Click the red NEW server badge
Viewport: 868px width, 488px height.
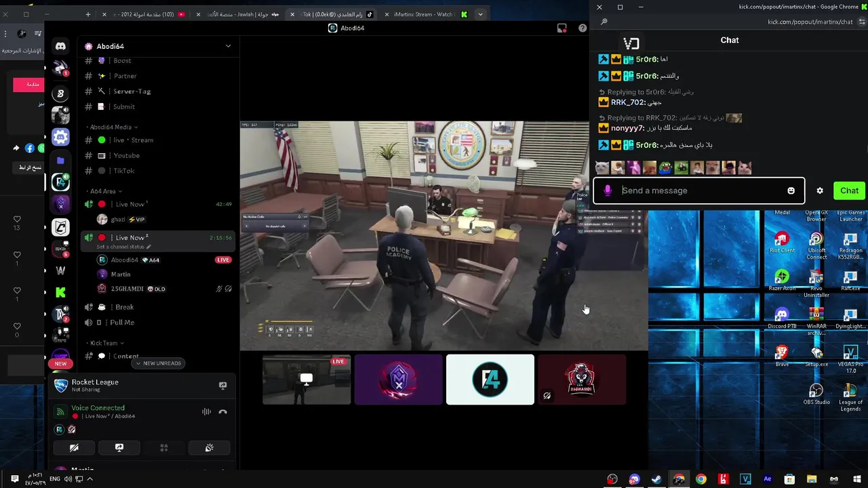[x=60, y=364]
